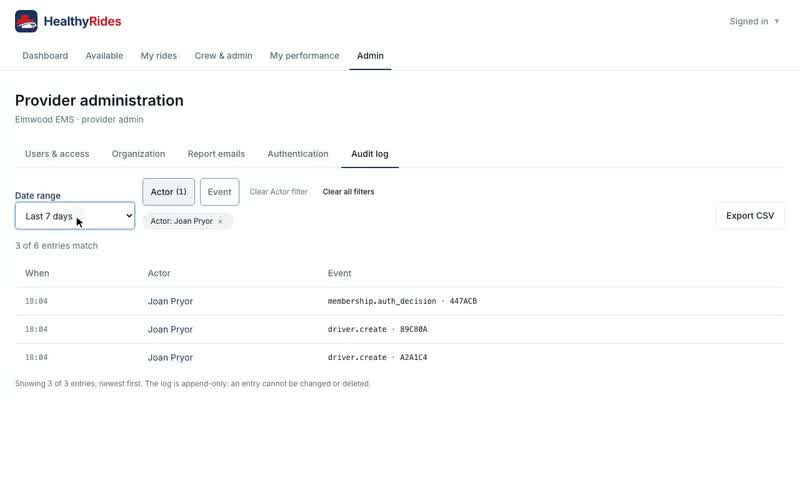The width and height of the screenshot is (800, 500).
Task: Click the '3 of 6 entries match' text
Action: click(x=57, y=245)
